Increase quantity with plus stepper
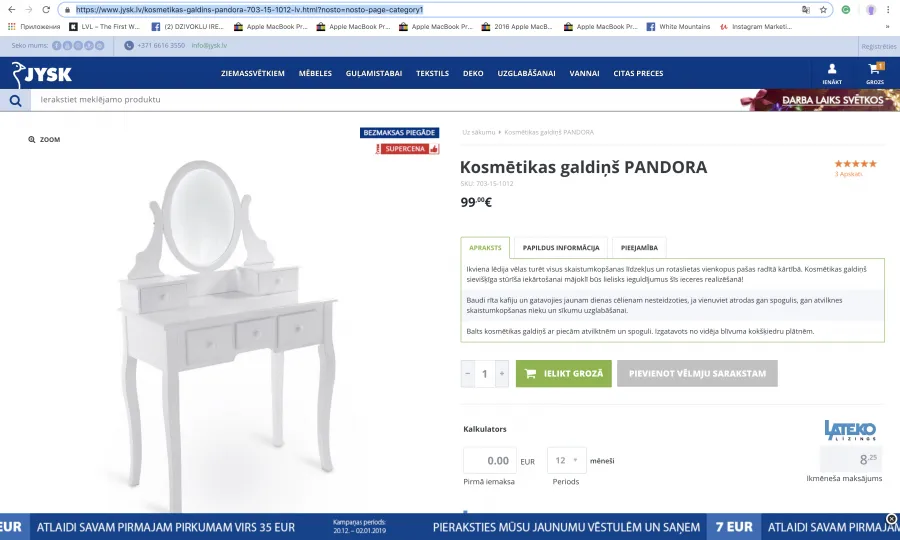Image resolution: width=900 pixels, height=540 pixels. (x=502, y=374)
